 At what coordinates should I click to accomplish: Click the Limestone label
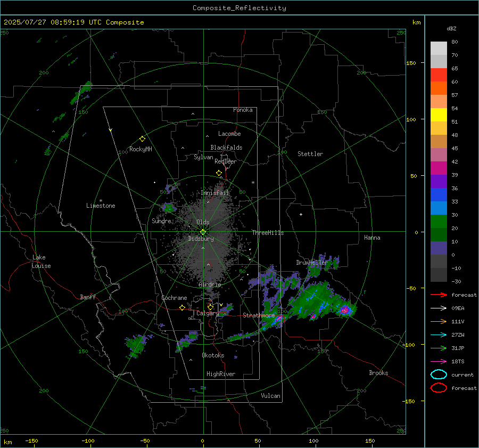[101, 206]
